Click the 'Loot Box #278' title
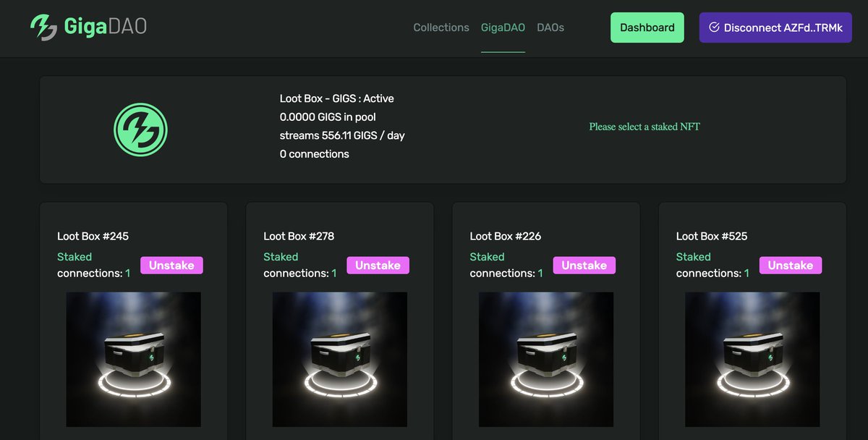The width and height of the screenshot is (868, 440). pyautogui.click(x=299, y=236)
